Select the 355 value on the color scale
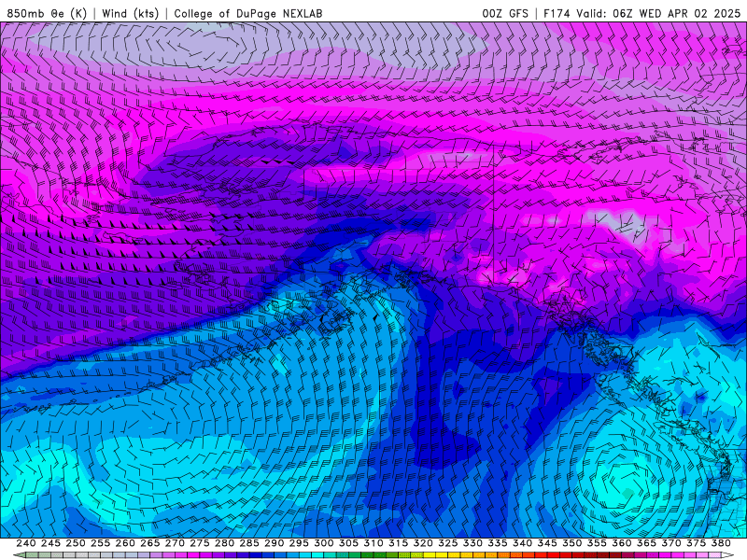Viewport: 747px width, 560px height. pos(597,543)
